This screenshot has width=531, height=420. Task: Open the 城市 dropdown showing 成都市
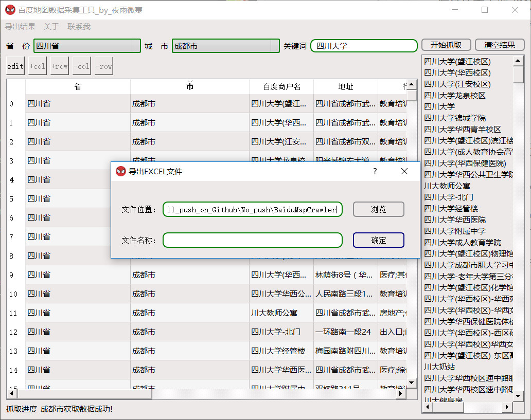tap(226, 46)
